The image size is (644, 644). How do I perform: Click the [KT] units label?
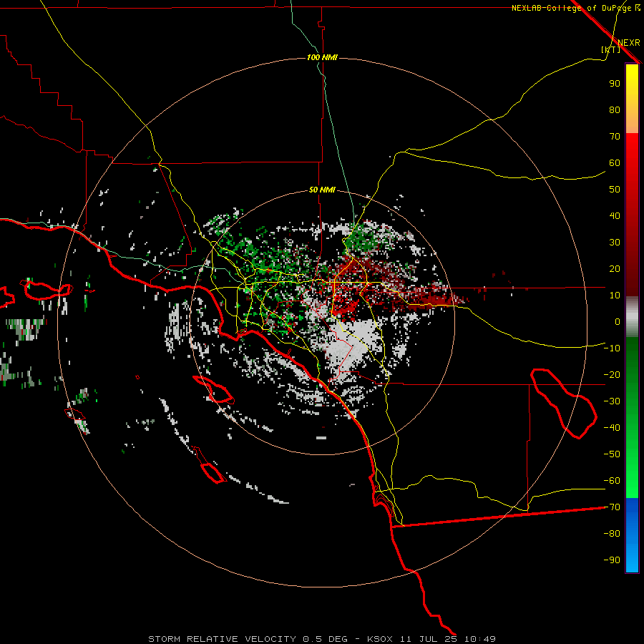point(610,49)
